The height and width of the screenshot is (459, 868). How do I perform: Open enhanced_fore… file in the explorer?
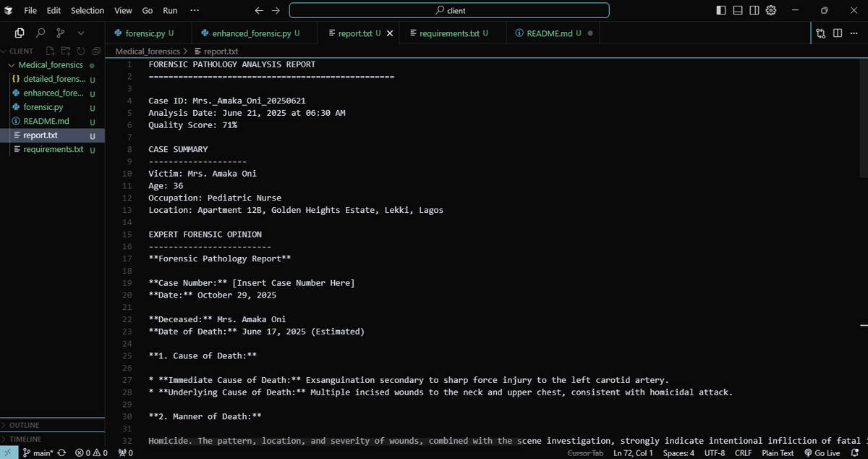point(52,93)
